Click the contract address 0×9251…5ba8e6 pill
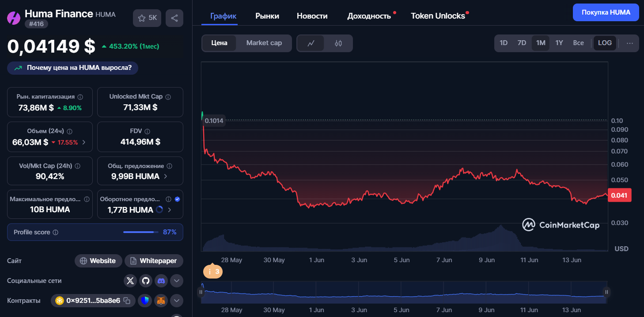 pyautogui.click(x=93, y=301)
